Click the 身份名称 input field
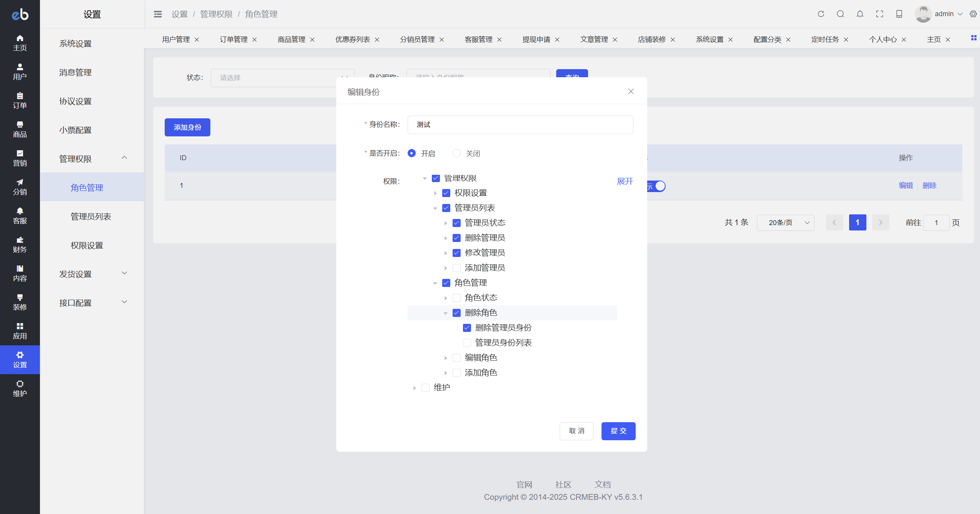Screen dimensions: 980x514 click(520, 125)
